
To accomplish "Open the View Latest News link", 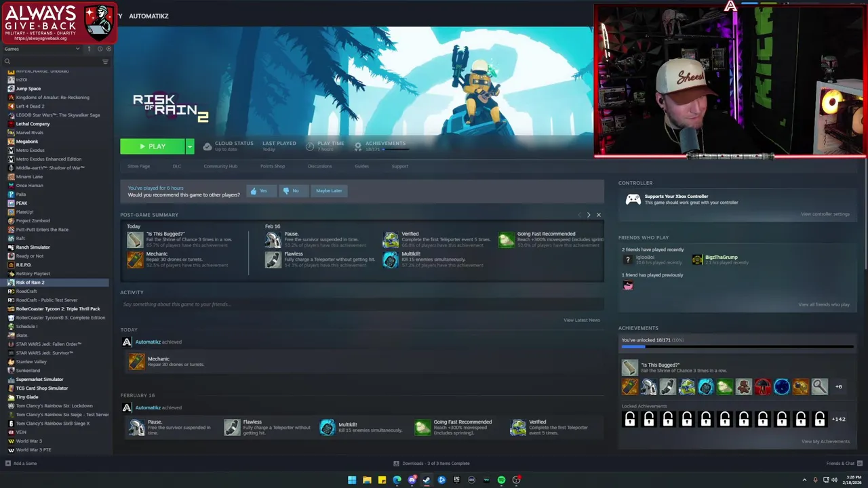I will click(582, 320).
